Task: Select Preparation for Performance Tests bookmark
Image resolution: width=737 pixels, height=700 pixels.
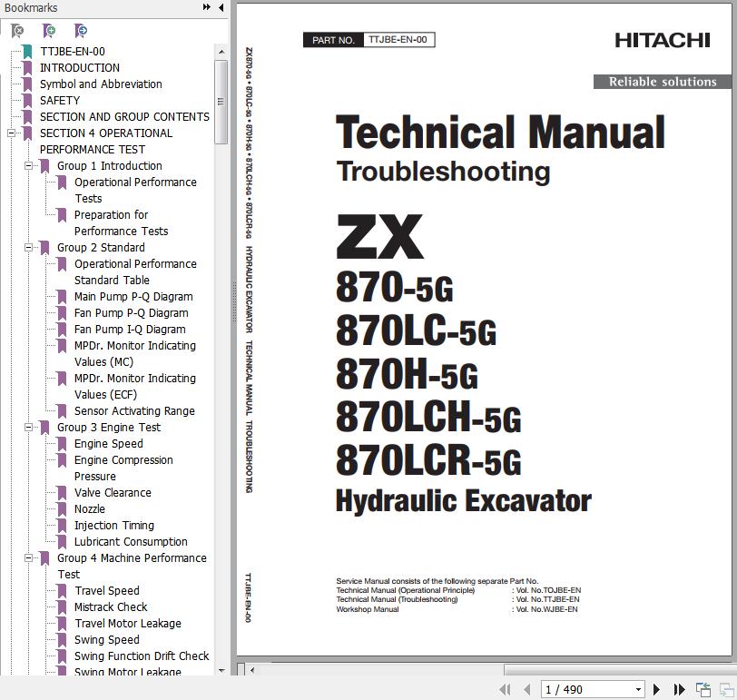Action: click(122, 222)
